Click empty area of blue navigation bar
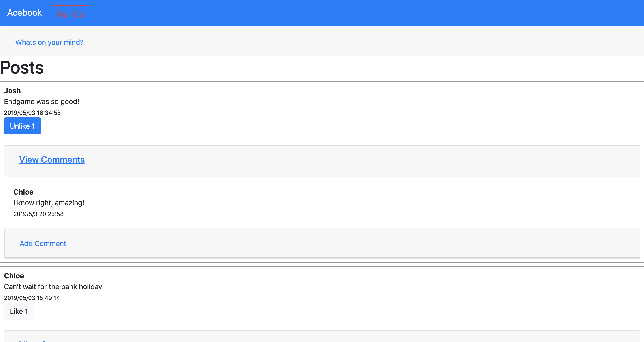This screenshot has width=644, height=342. (x=350, y=13)
